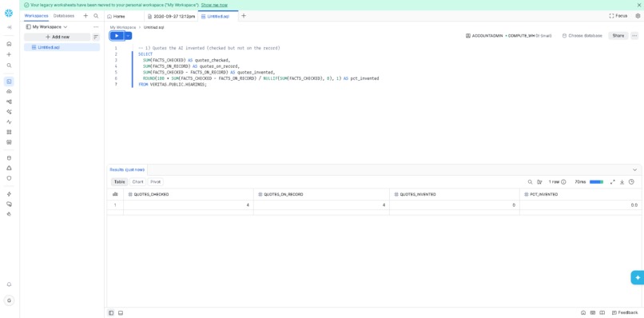This screenshot has height=318, width=644.
Task: Open the Choose database selector
Action: (x=582, y=36)
